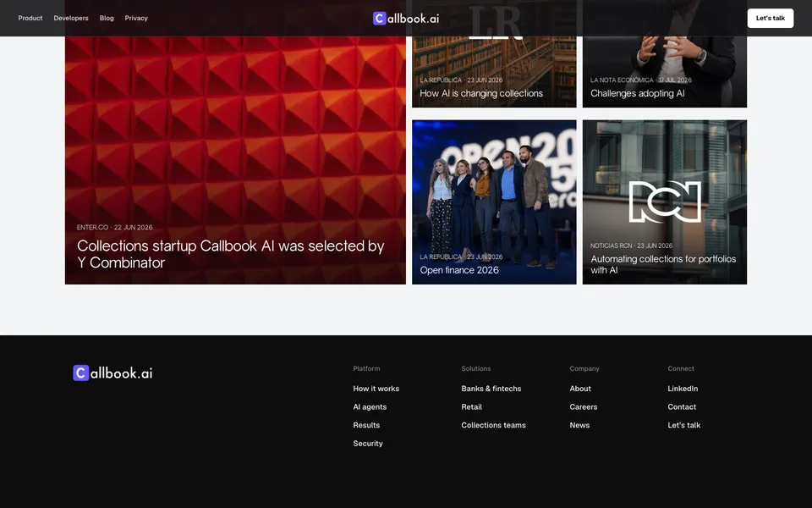This screenshot has width=812, height=508.
Task: Click Let's talk footer link
Action: pos(683,425)
